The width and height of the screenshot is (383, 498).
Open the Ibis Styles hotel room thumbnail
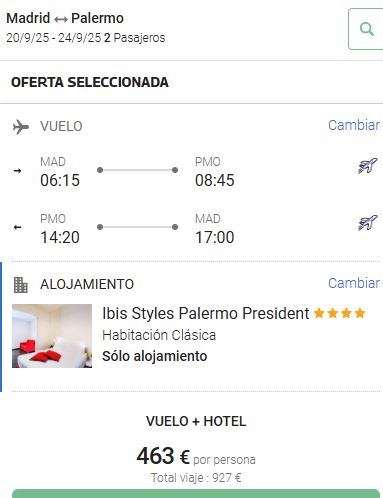click(x=52, y=336)
